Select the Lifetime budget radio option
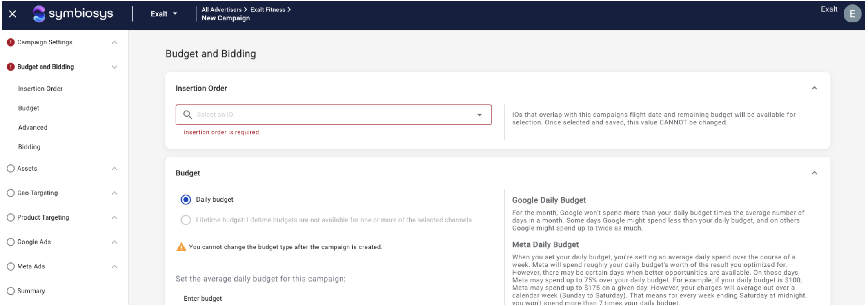This screenshot has height=306, width=868. [186, 220]
